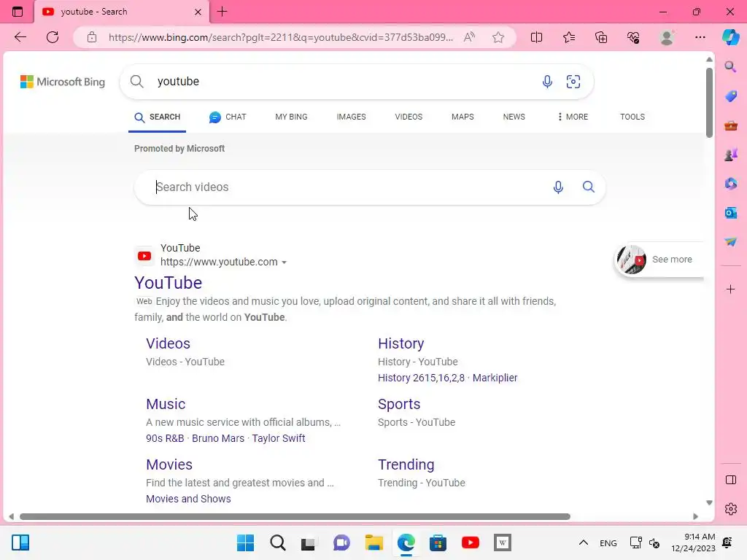Add a new browser tab
Viewport: 747px width, 560px height.
(x=222, y=12)
